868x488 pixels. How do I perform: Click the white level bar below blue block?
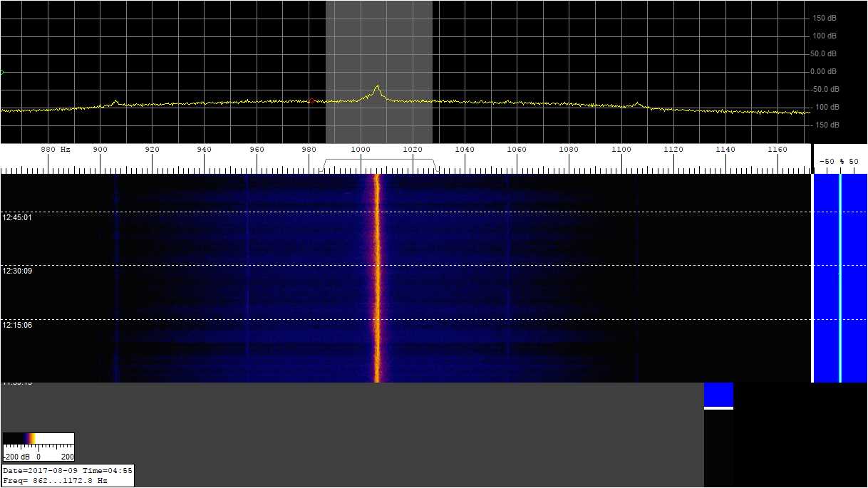point(718,408)
